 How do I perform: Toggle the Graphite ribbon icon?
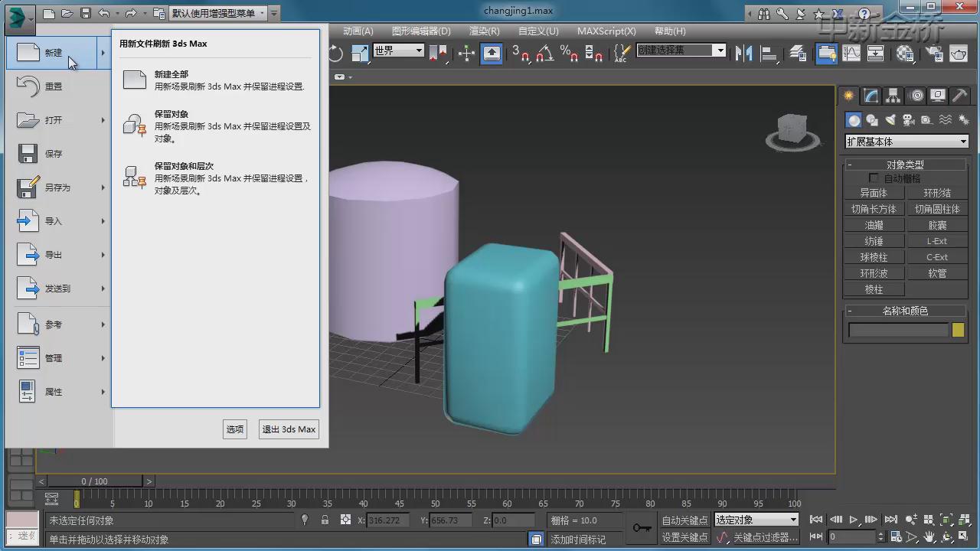(826, 53)
